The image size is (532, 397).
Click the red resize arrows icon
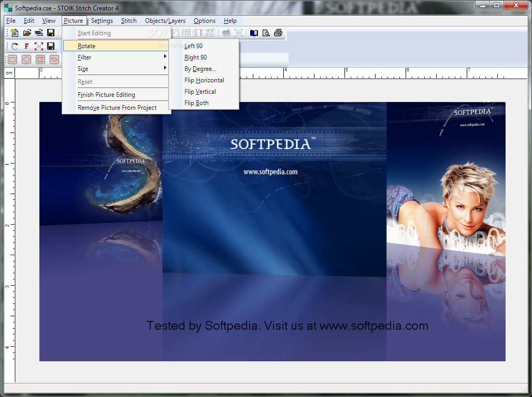(x=39, y=46)
